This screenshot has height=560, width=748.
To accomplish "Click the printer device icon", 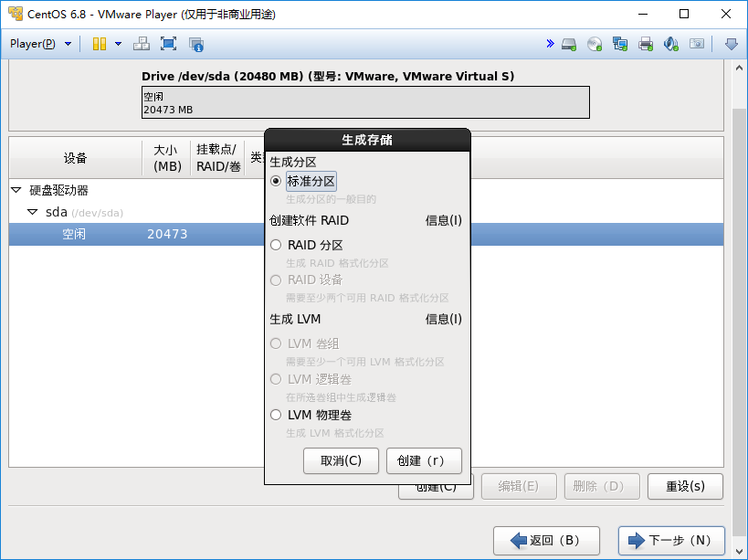I will [646, 45].
